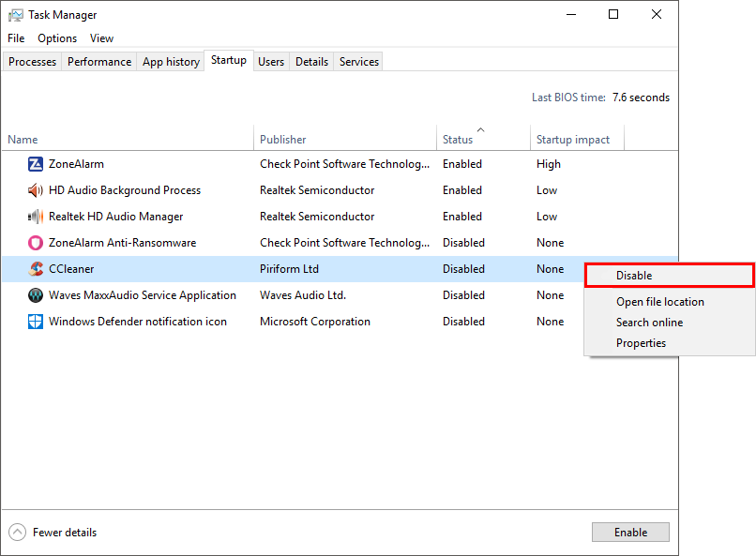Switch to the App history tab
This screenshot has height=556, width=756.
(171, 62)
